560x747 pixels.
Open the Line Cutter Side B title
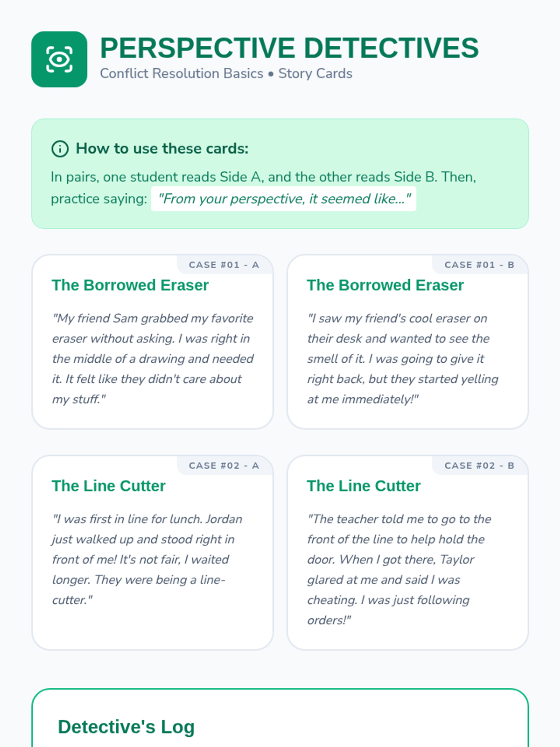[364, 486]
